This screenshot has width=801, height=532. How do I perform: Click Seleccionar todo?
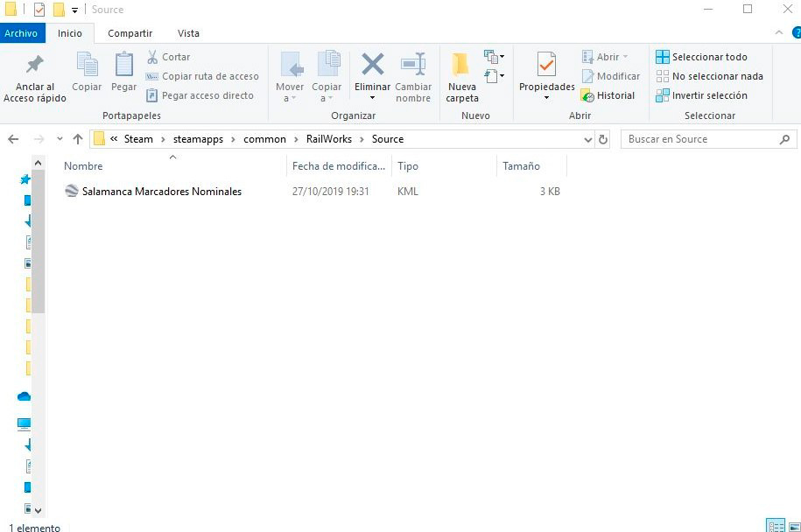click(701, 57)
